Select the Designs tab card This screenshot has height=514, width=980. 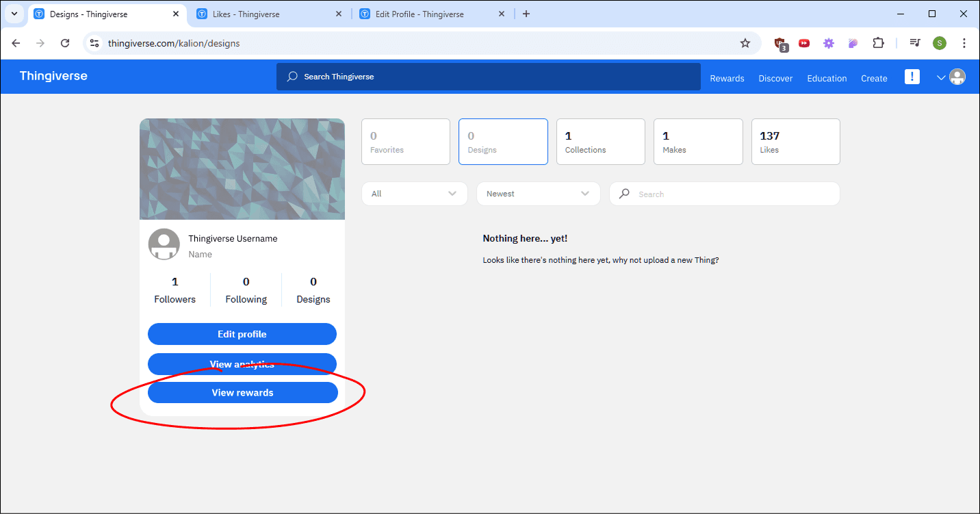click(x=503, y=142)
